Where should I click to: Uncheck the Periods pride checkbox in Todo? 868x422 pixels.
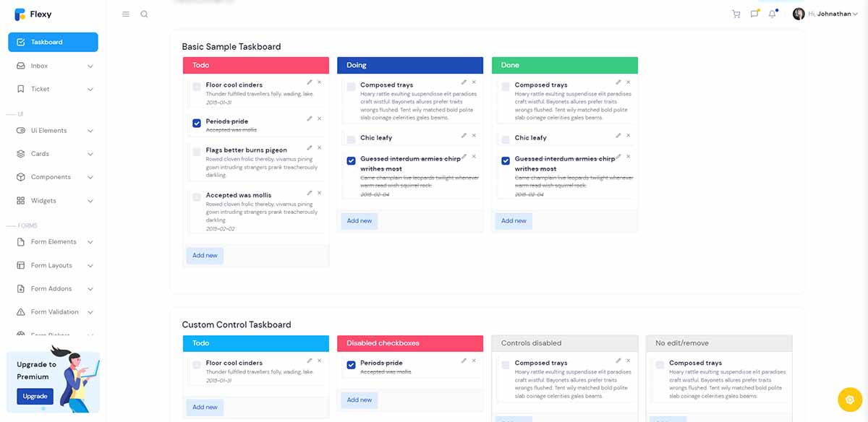196,123
